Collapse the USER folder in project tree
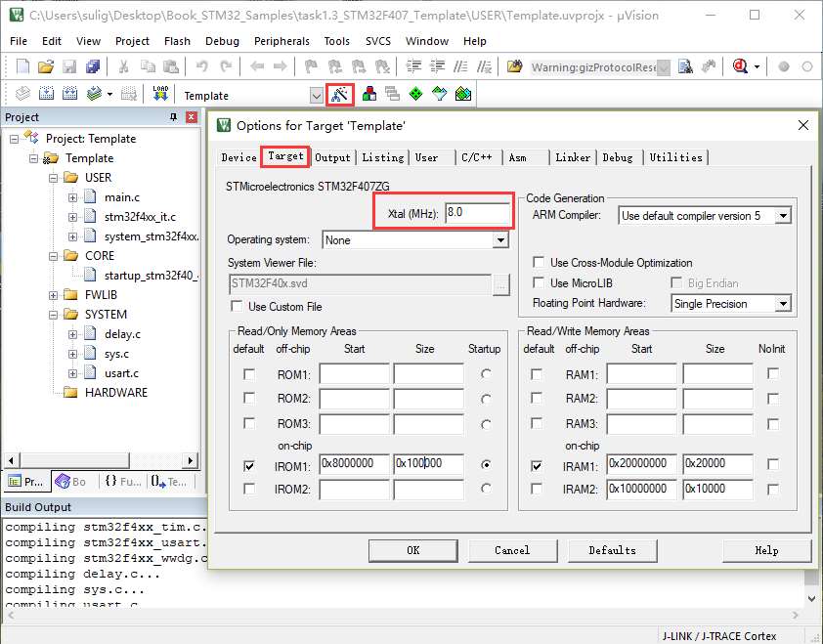The image size is (823, 644). click(53, 178)
